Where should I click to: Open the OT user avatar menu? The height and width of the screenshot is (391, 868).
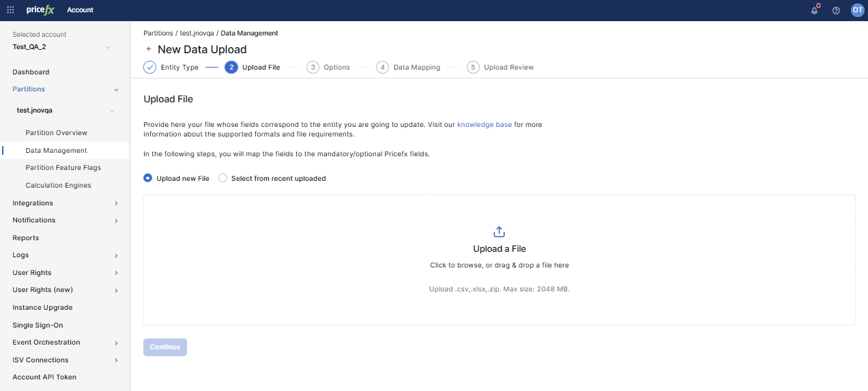click(857, 10)
